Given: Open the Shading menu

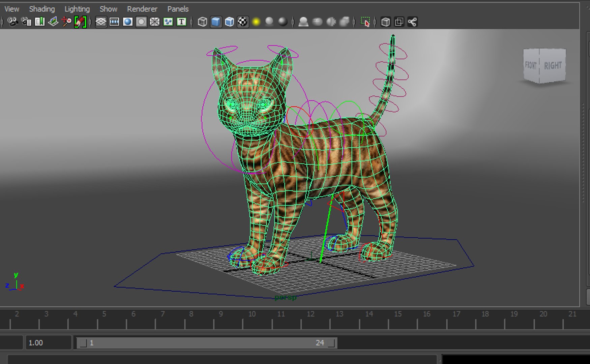Looking at the screenshot, I should pos(42,9).
